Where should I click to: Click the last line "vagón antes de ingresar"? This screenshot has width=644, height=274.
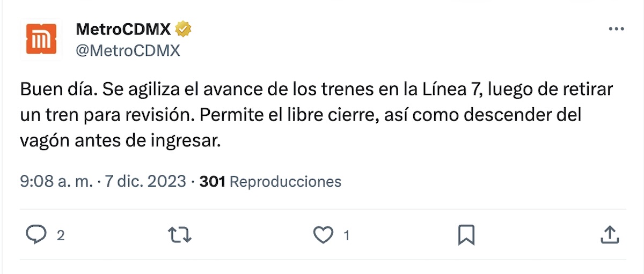(121, 142)
